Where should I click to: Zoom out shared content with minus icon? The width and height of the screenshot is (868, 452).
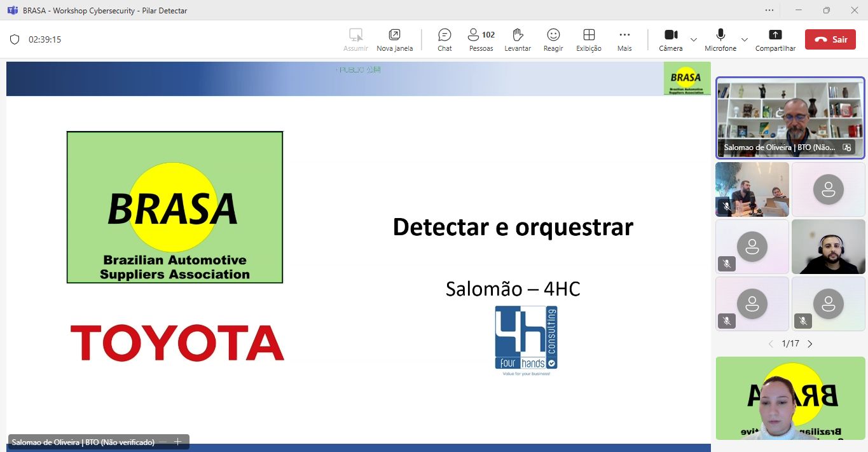pos(163,442)
